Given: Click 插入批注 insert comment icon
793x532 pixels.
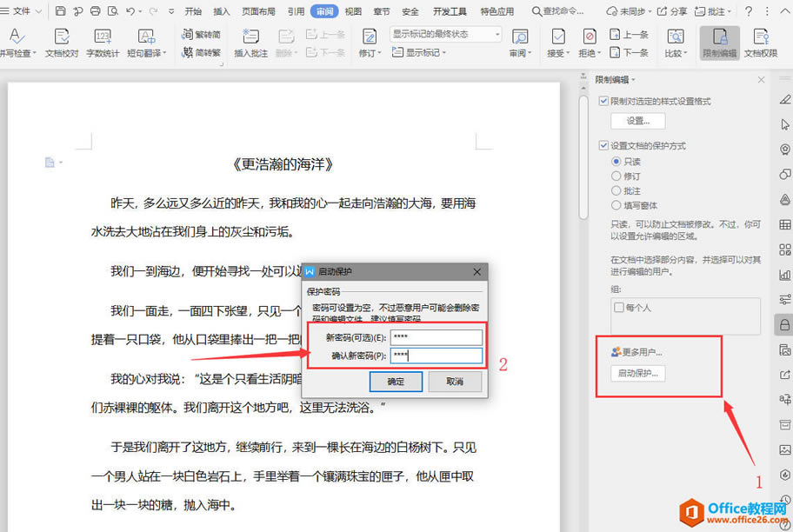Looking at the screenshot, I should point(250,42).
